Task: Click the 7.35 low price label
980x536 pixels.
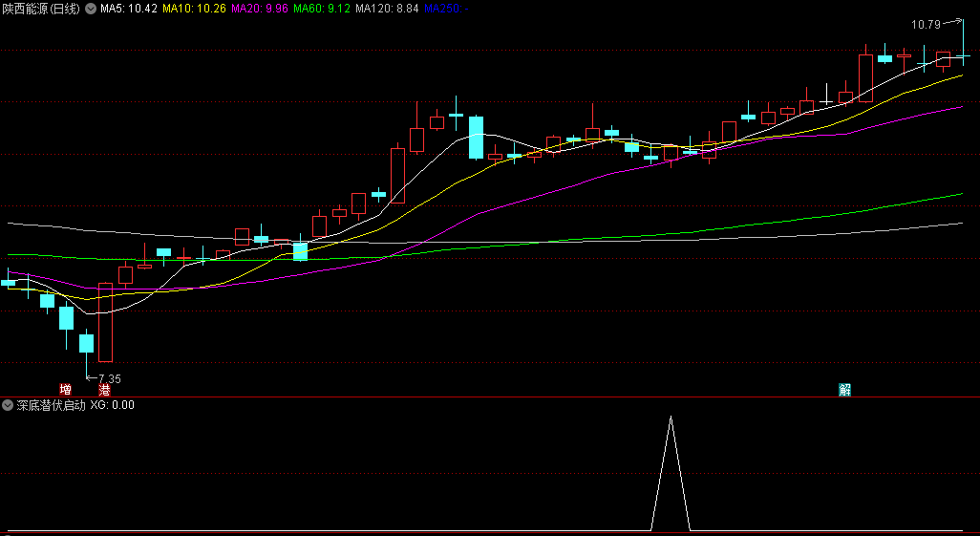Action: [110, 379]
